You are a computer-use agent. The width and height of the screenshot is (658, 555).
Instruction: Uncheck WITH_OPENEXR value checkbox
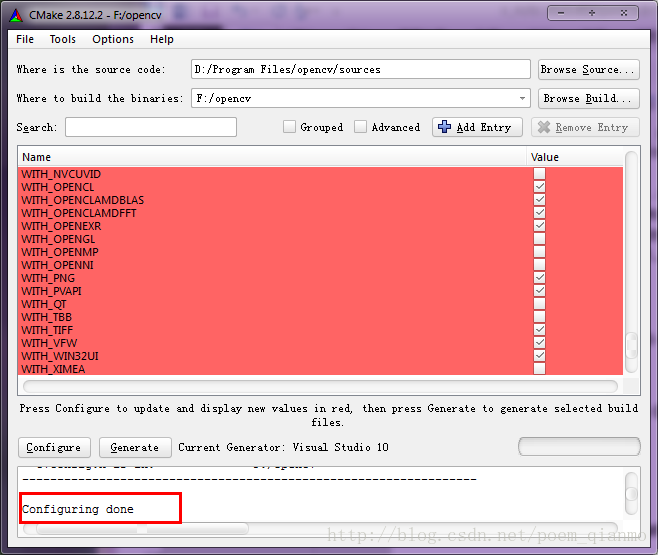(539, 226)
